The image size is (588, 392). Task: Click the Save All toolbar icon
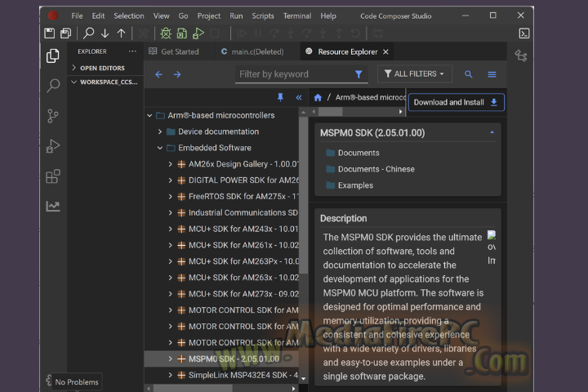pos(66,33)
